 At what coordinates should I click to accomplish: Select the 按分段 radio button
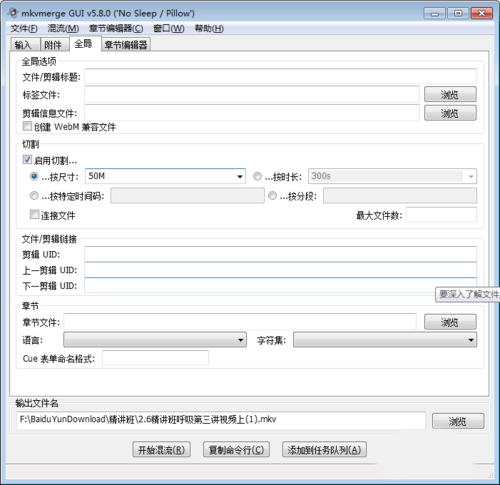tap(272, 195)
